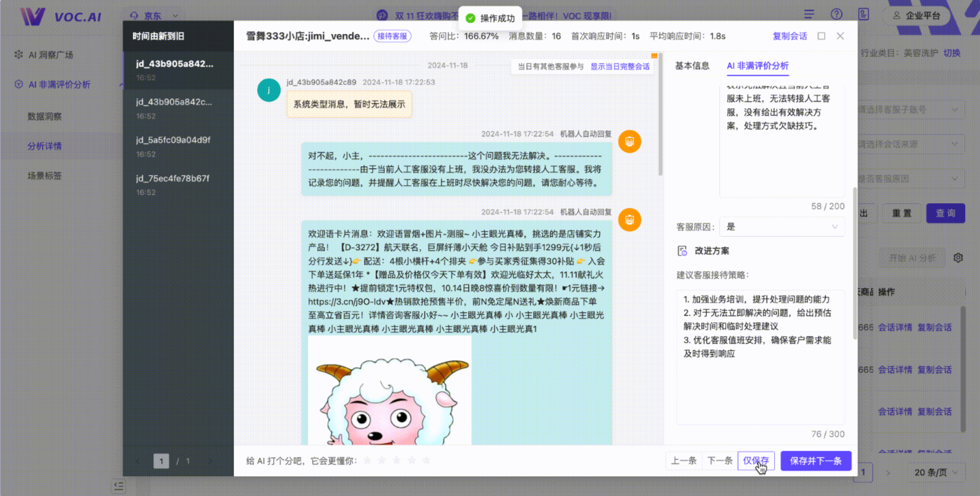The image size is (980, 496).
Task: Open 数据洞察 sidebar item
Action: coord(45,116)
